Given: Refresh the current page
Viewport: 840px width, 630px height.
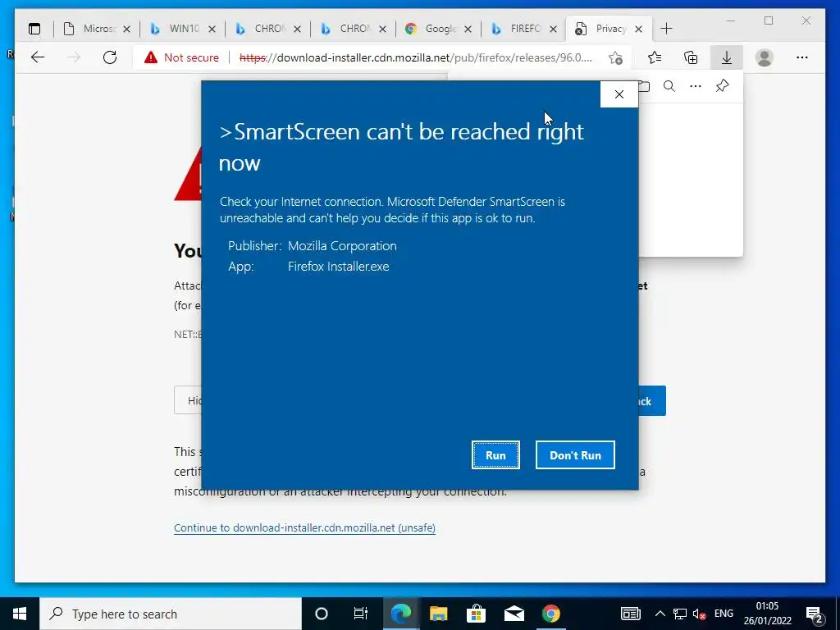Looking at the screenshot, I should 110,57.
